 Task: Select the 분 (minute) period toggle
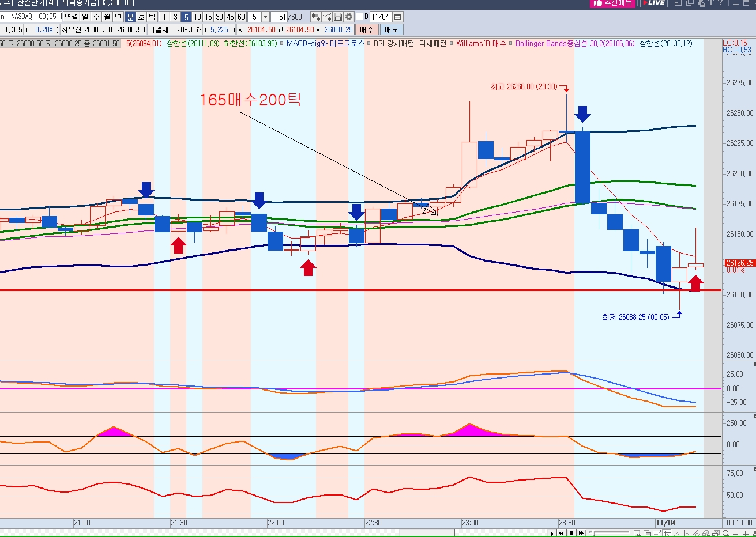click(130, 17)
